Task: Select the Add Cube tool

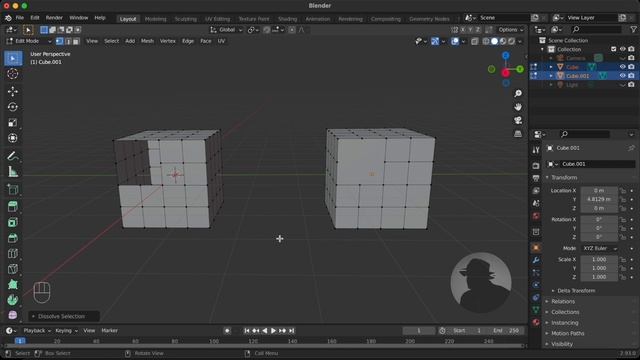Action: point(13,189)
